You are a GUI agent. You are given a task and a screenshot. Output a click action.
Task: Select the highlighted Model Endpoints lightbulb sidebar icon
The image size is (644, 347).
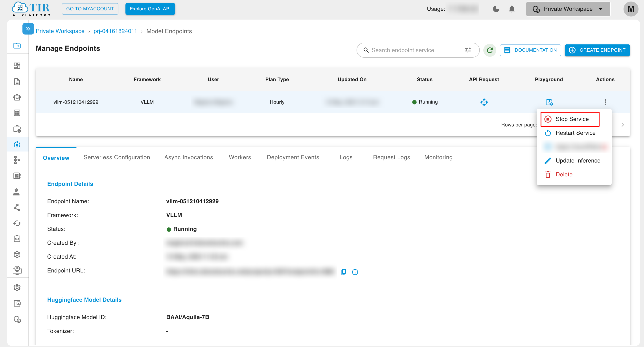click(17, 144)
